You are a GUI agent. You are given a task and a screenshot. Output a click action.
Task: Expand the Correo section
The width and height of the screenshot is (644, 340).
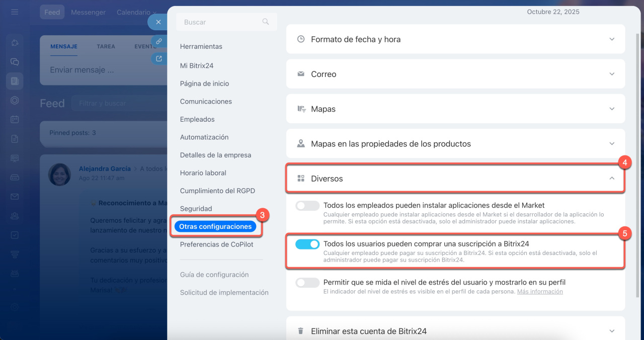[x=612, y=74]
